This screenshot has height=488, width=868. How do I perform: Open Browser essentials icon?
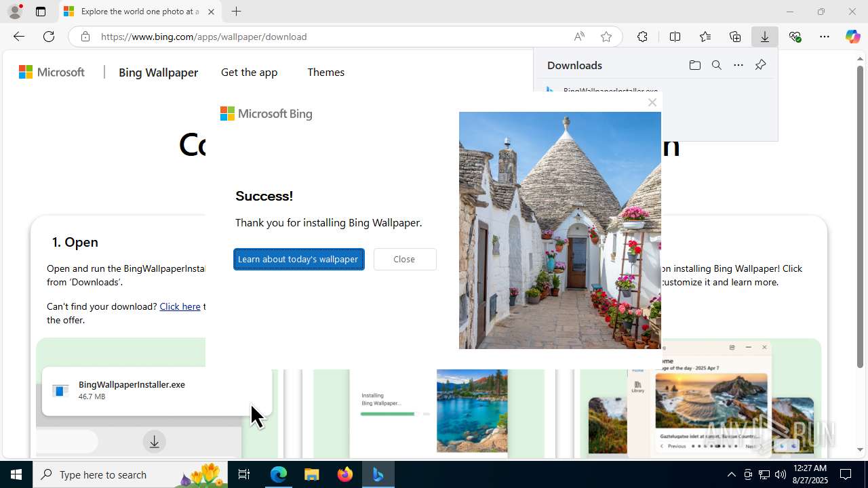(795, 37)
